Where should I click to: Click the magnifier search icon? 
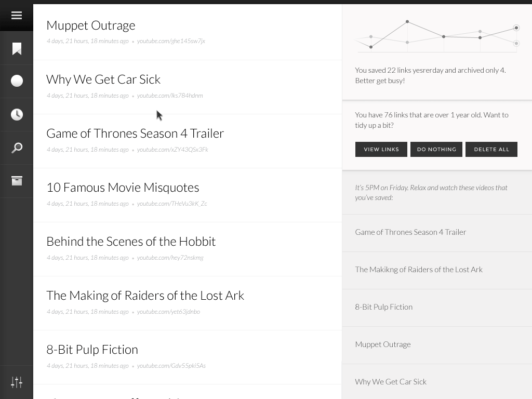pos(17,148)
